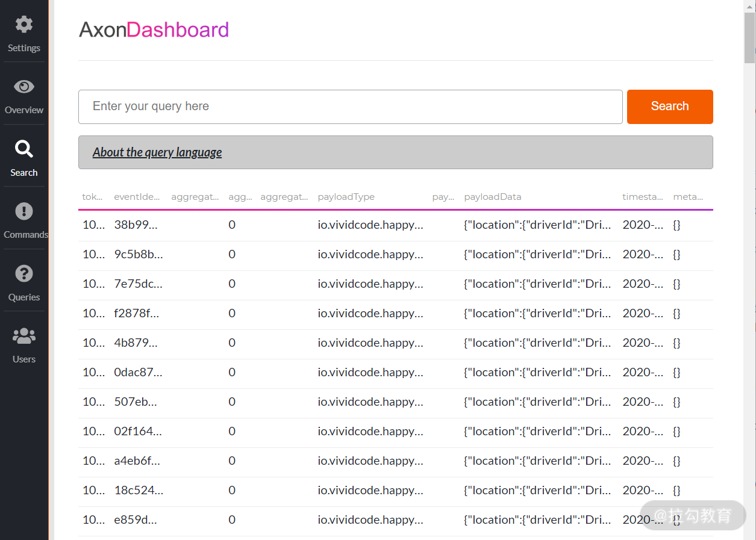Select event ID f2878f... cell
Screen dimensions: 756x540
137,314
